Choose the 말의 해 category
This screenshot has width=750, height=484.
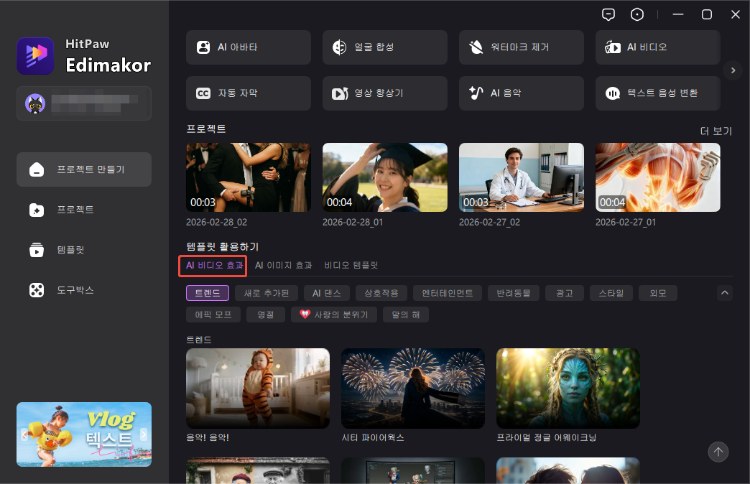click(x=406, y=314)
